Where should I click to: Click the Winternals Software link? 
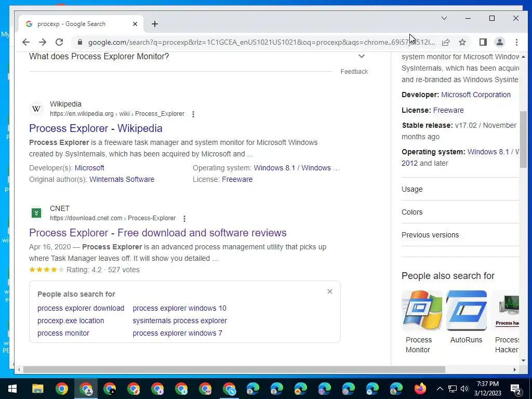coord(122,179)
